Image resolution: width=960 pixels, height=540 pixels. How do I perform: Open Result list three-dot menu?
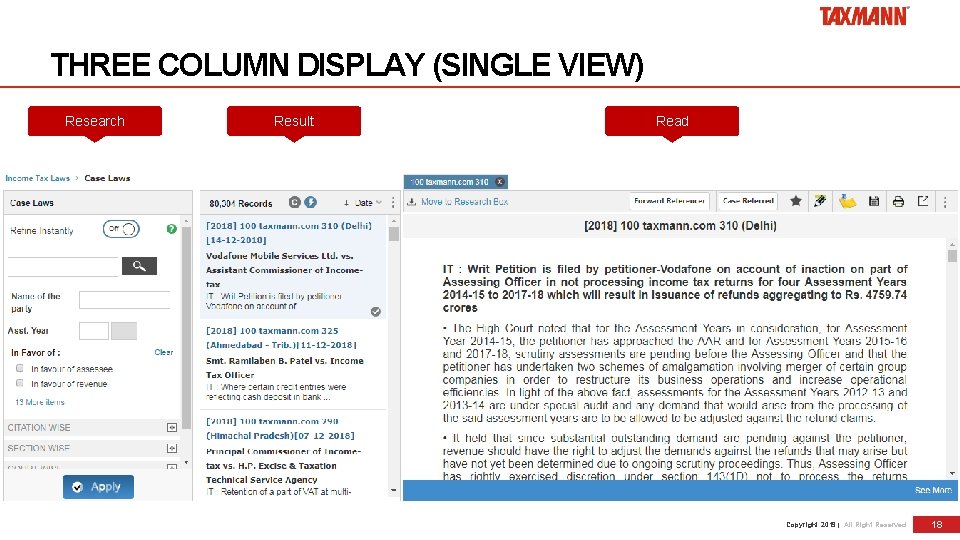click(x=393, y=203)
